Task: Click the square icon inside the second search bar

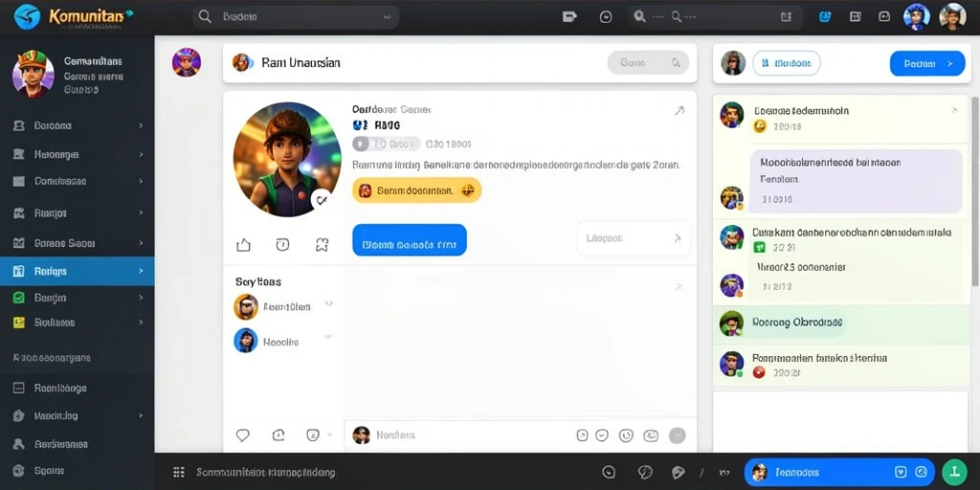Action: pos(785,17)
